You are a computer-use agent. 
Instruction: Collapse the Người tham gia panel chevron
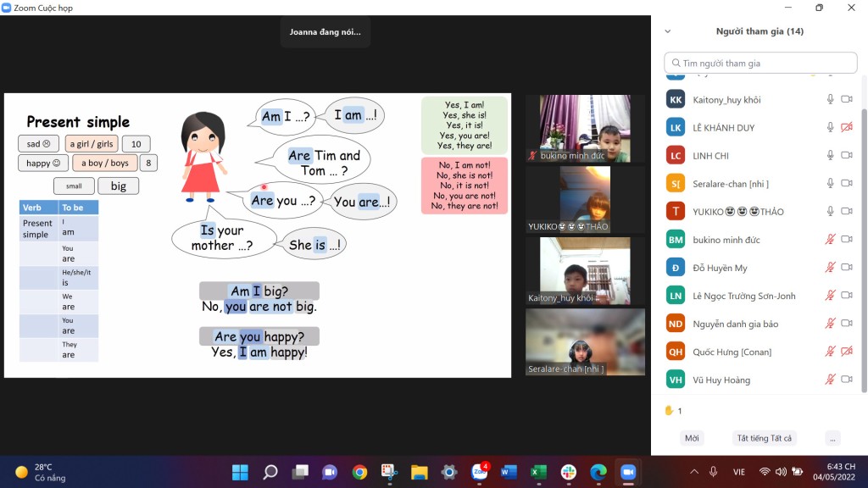pyautogui.click(x=668, y=31)
